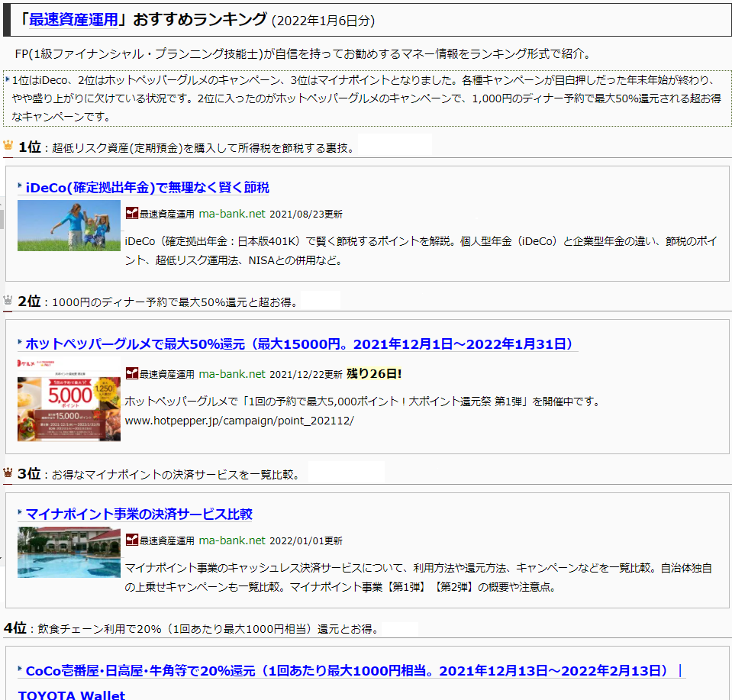Click ma-bank.net in the マイナポイント entry

pyautogui.click(x=232, y=540)
